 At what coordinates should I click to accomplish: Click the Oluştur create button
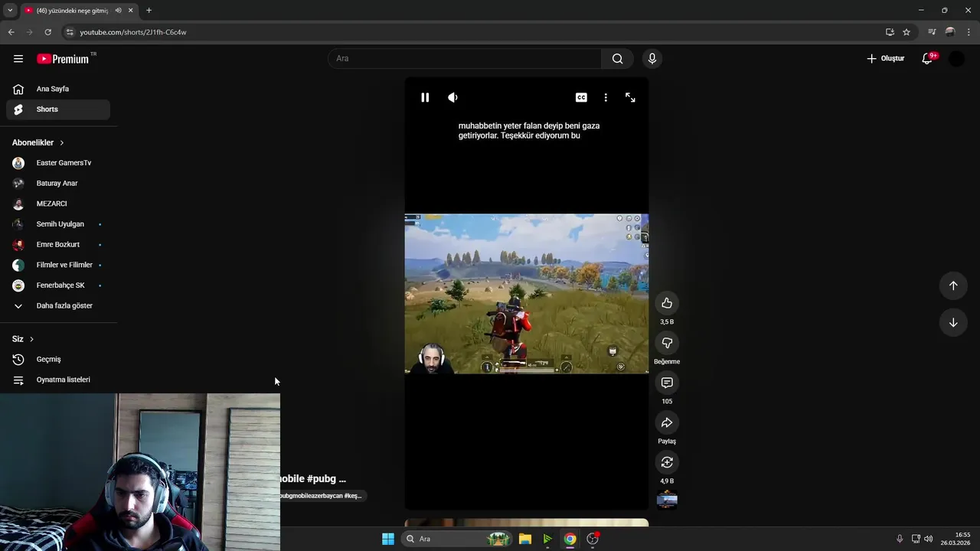click(x=886, y=59)
